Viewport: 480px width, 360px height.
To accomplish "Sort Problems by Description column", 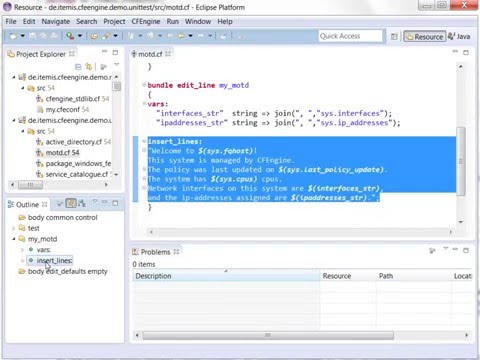I will (226, 276).
